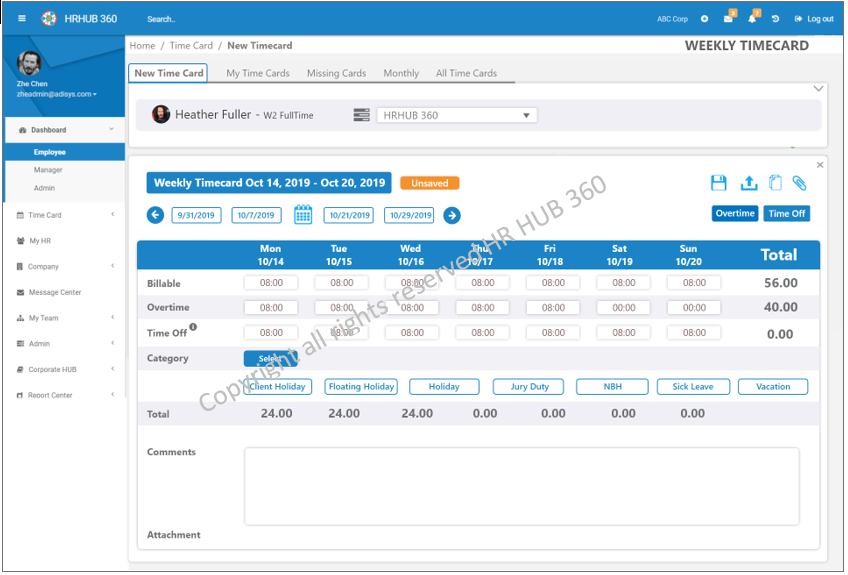
Task: Switch to All Time Cards tab
Action: 466,73
